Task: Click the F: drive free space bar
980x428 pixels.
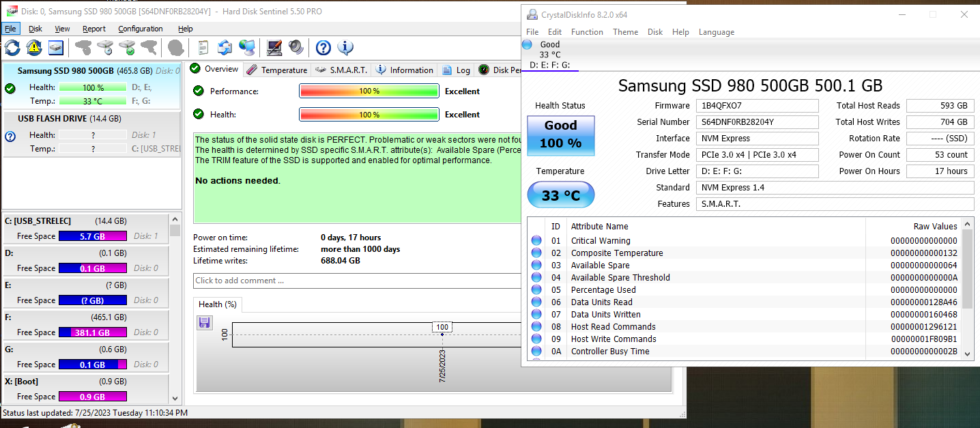Action: click(x=92, y=332)
